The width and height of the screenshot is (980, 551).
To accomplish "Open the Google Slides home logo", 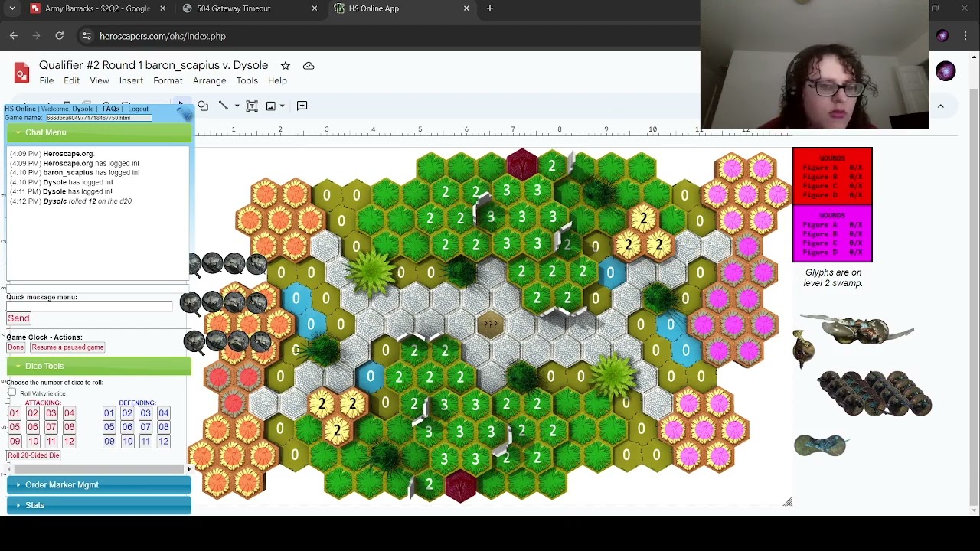I will click(x=21, y=73).
